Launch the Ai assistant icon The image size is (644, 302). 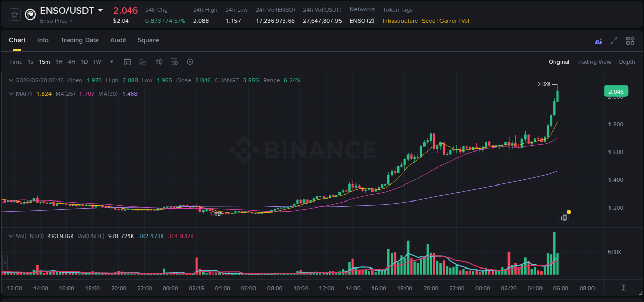tap(598, 41)
